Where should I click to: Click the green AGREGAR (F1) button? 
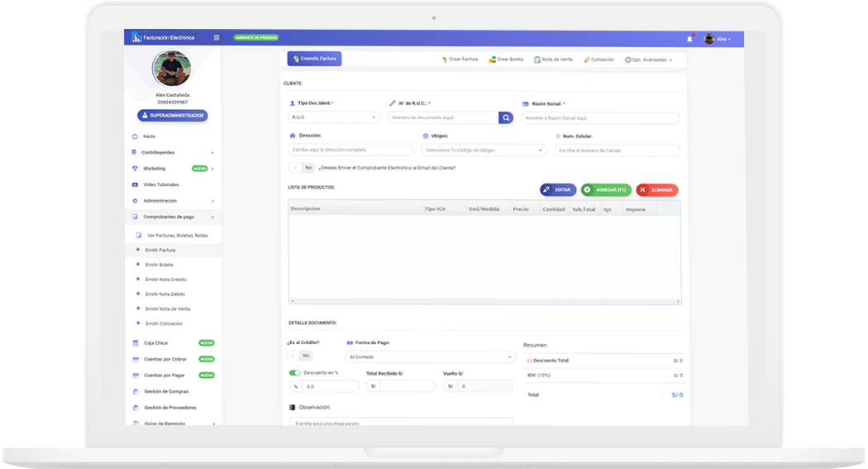(606, 190)
